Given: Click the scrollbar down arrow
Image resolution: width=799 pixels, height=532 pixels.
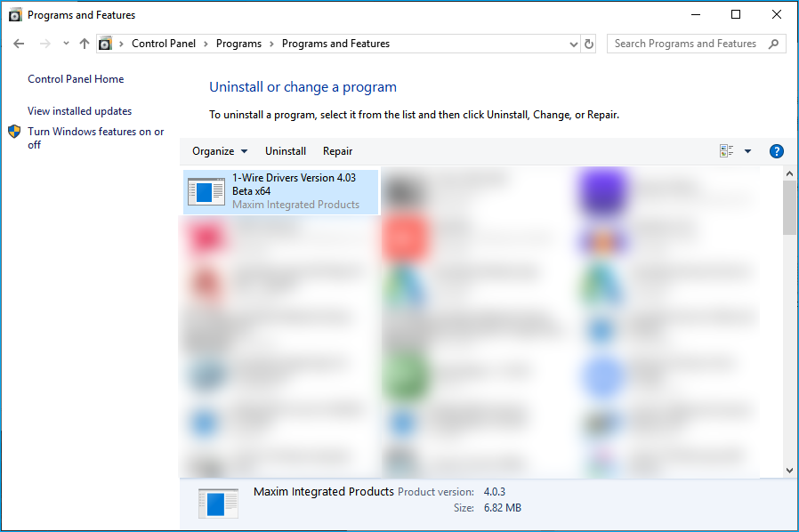Looking at the screenshot, I should point(790,471).
